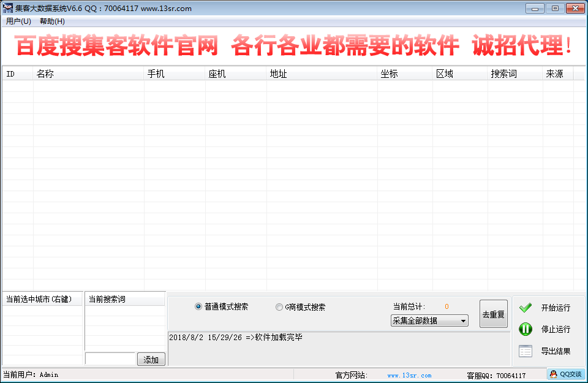Click the 坐标 column header
The image size is (588, 383).
click(405, 74)
